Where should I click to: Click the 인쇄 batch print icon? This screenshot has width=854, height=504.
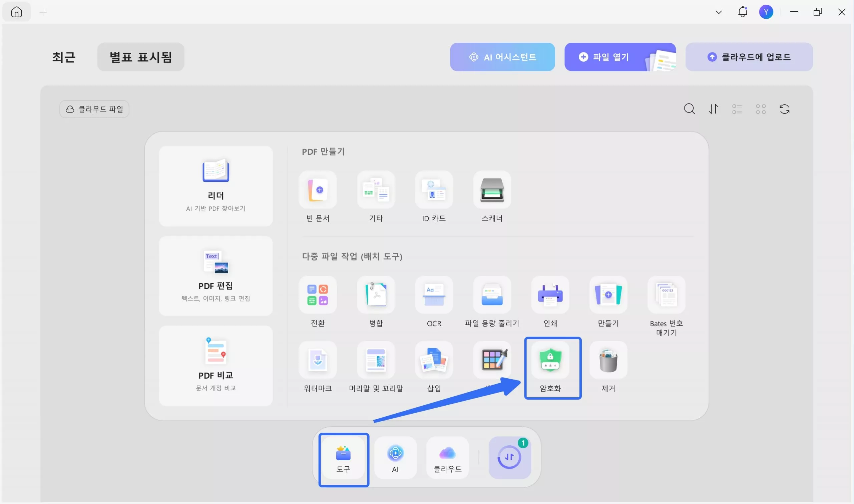pyautogui.click(x=550, y=295)
